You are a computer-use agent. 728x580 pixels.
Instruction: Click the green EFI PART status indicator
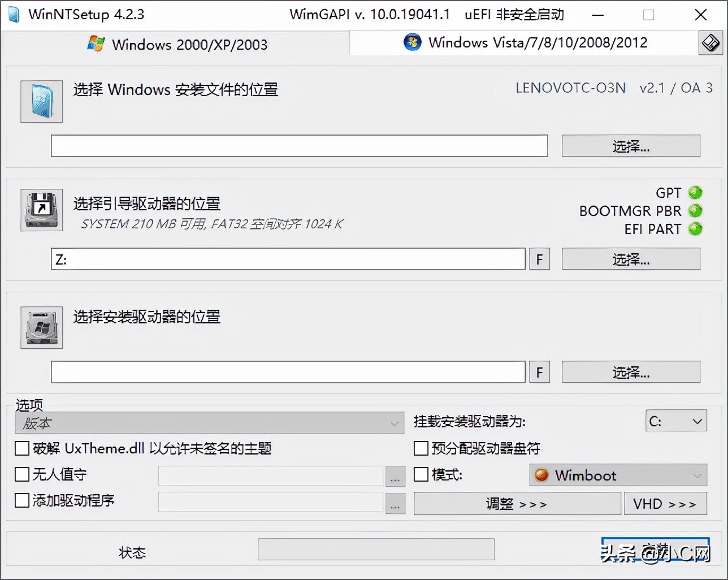click(x=695, y=229)
